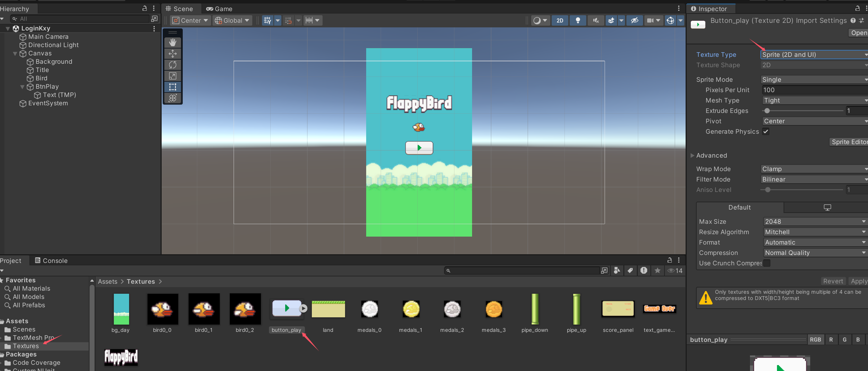Select the Rect tool in scene toolbar
This screenshot has width=868, height=371.
pos(173,87)
